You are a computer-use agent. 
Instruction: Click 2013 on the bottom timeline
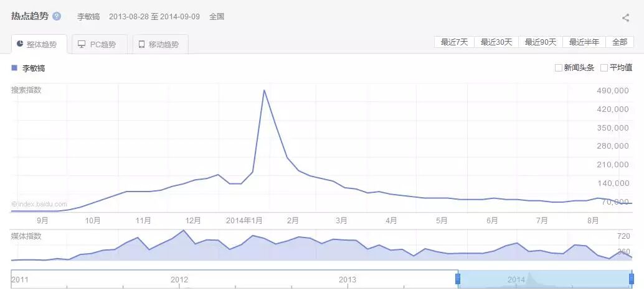[348, 280]
